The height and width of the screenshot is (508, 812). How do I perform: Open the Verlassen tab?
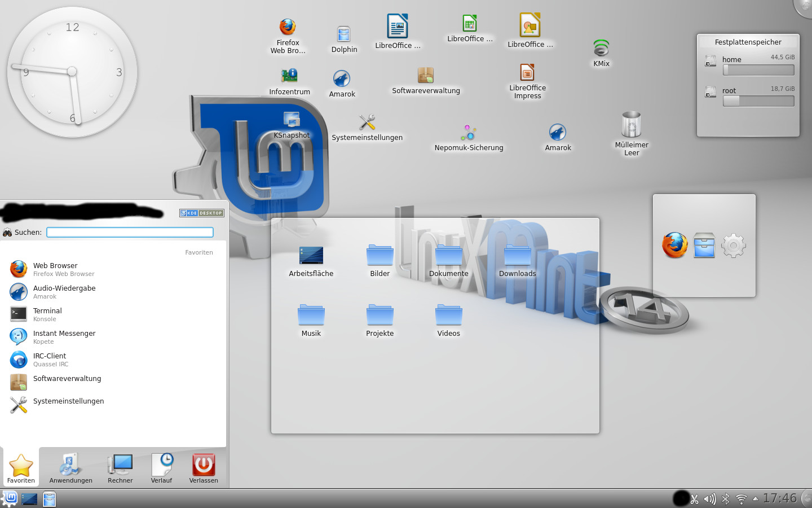pos(204,468)
